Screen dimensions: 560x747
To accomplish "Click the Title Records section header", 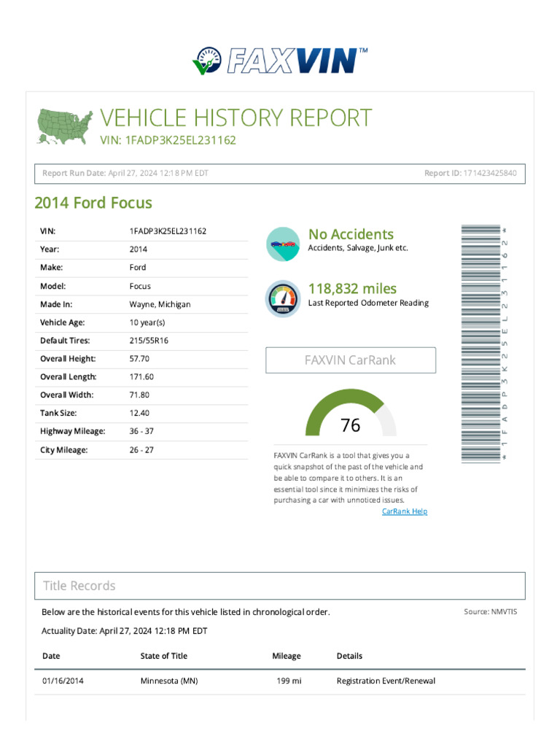I will [280, 586].
